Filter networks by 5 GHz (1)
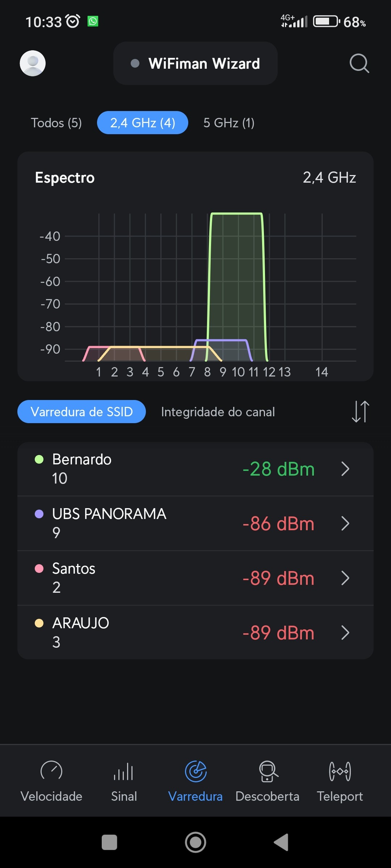The height and width of the screenshot is (868, 391). click(229, 123)
